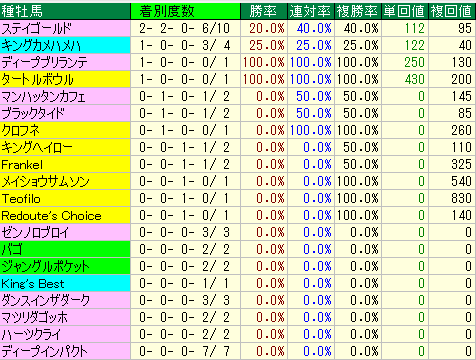Select the ブラックタイド sire name
The width and height of the screenshot is (476, 360).
33,113
